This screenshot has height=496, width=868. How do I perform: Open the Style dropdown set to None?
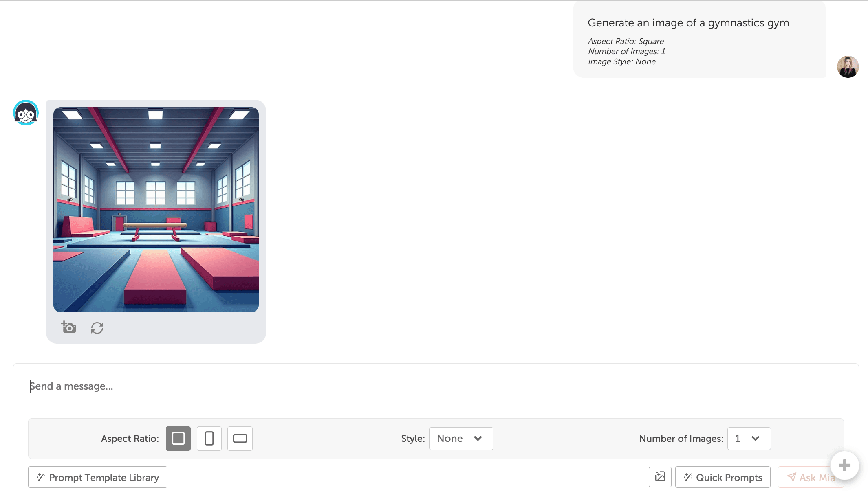[x=460, y=439]
